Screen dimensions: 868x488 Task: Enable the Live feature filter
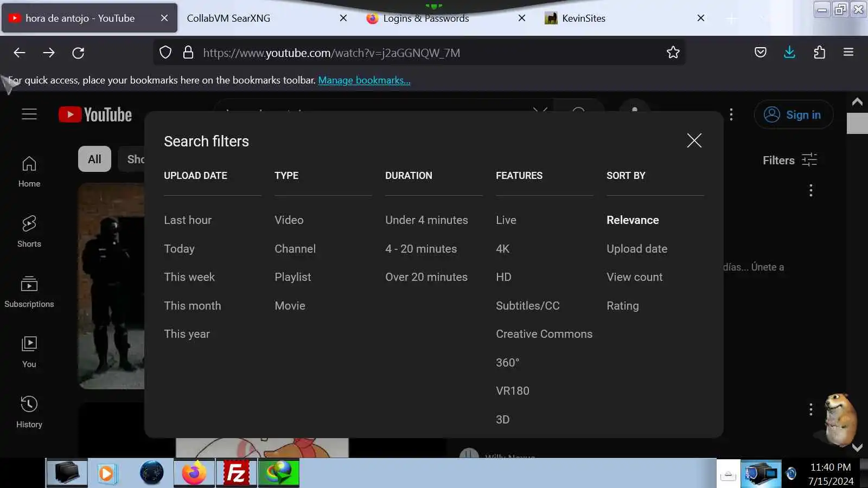tap(506, 220)
